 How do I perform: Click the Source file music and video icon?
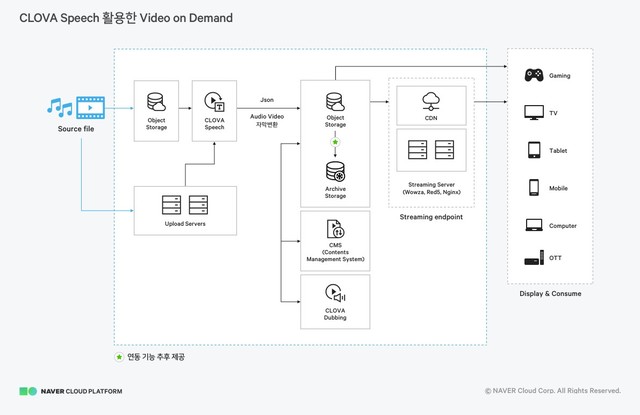[x=75, y=106]
